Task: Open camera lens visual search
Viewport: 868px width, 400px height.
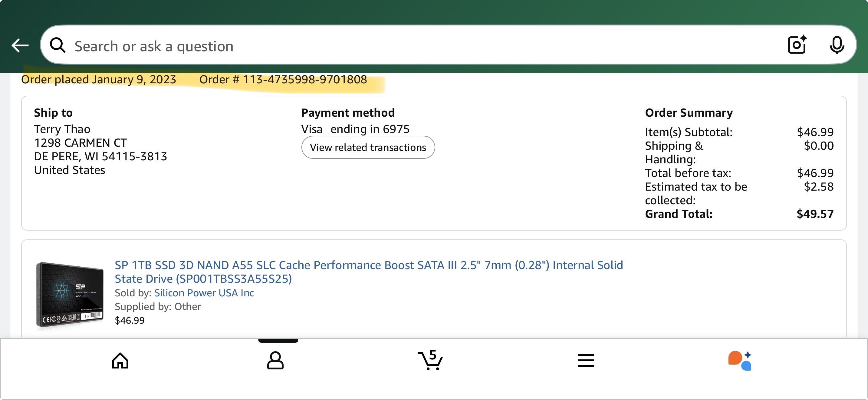Action: click(x=797, y=45)
